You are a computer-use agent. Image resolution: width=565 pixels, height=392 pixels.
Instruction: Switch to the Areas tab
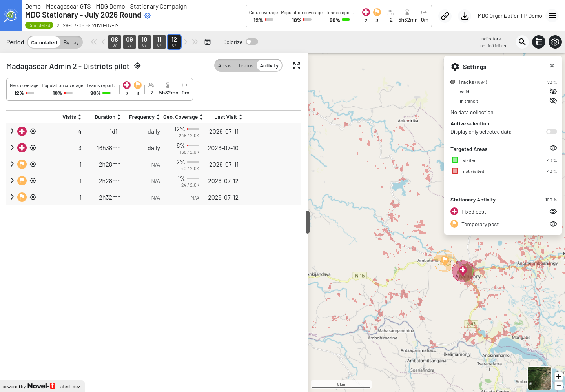225,65
